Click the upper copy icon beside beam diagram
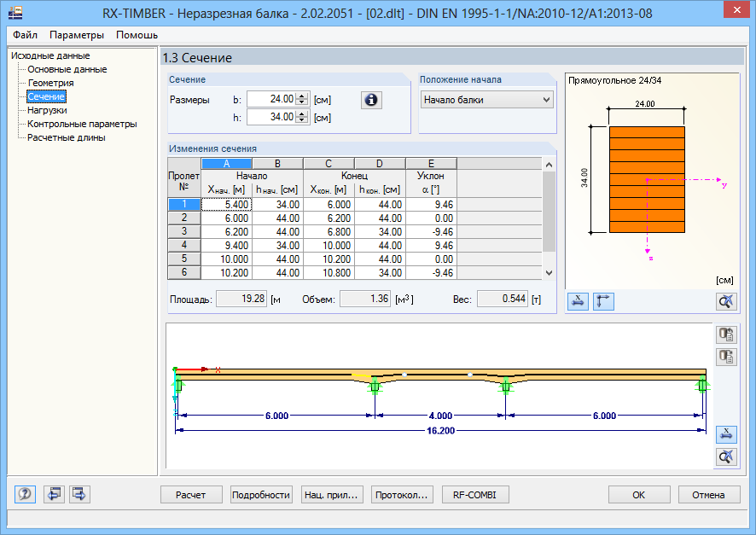 pyautogui.click(x=726, y=334)
